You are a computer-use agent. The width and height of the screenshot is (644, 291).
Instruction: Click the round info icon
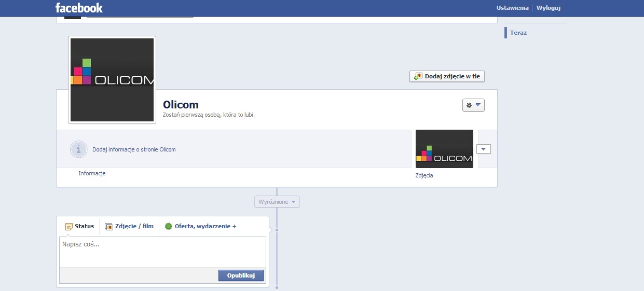point(78,149)
